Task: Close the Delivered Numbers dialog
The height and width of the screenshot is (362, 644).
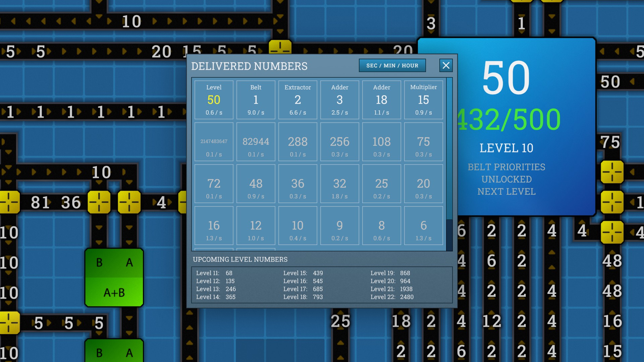Action: pos(446,65)
